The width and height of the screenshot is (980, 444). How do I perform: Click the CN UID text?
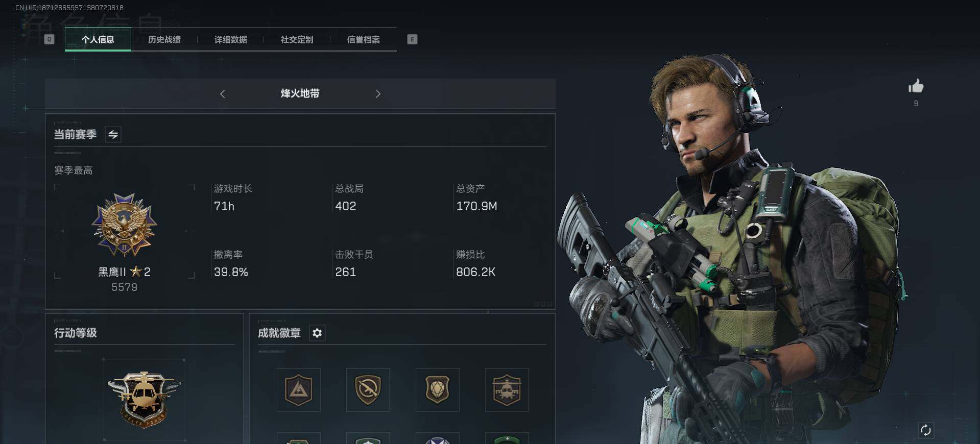(x=69, y=8)
